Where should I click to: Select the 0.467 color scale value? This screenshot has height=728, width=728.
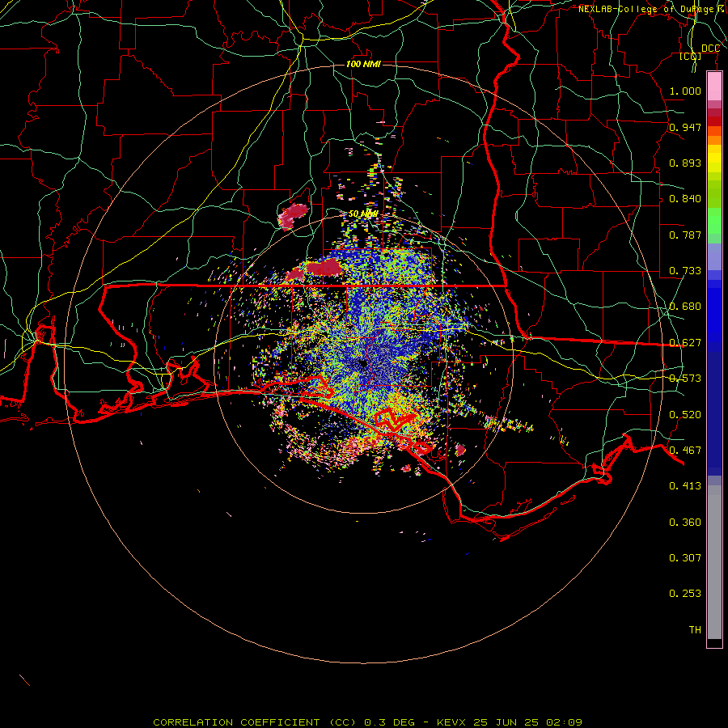pyautogui.click(x=685, y=451)
